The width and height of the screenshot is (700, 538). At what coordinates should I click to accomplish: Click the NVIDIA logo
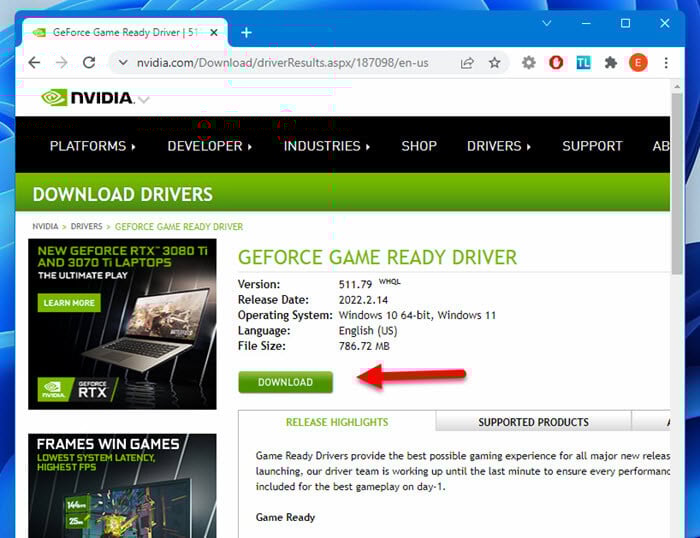pyautogui.click(x=87, y=97)
